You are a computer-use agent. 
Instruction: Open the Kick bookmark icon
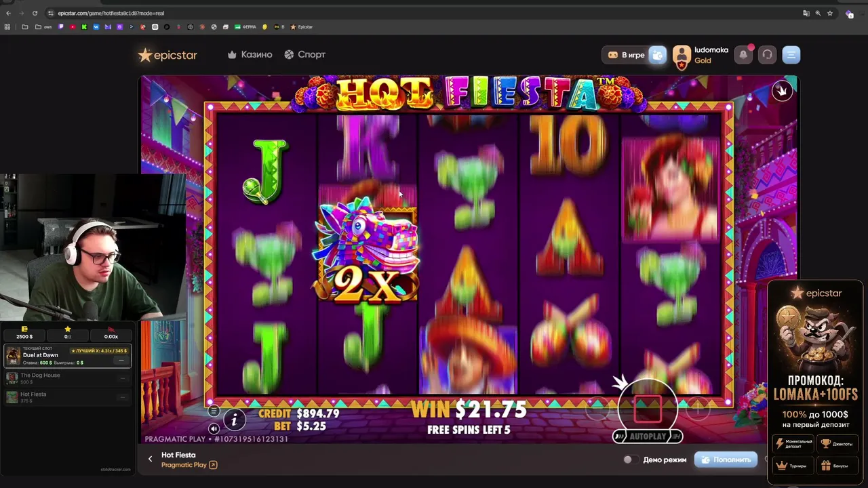click(84, 27)
